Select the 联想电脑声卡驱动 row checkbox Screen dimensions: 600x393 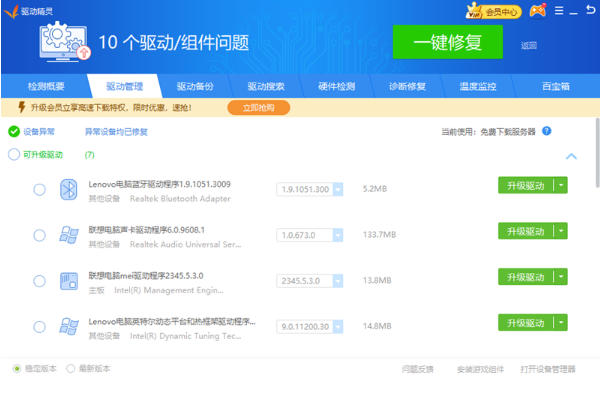pyautogui.click(x=39, y=235)
